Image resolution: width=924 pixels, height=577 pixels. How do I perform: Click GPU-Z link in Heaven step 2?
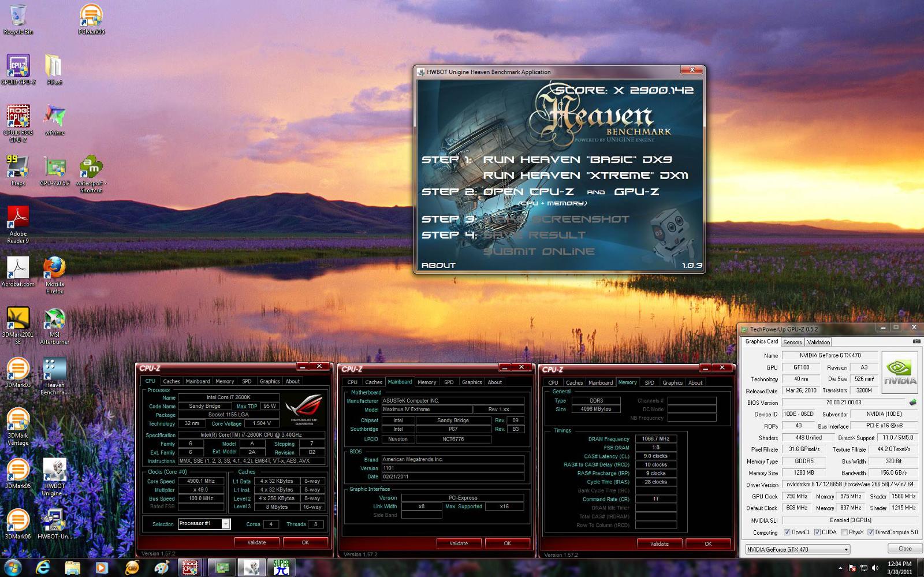tap(636, 192)
